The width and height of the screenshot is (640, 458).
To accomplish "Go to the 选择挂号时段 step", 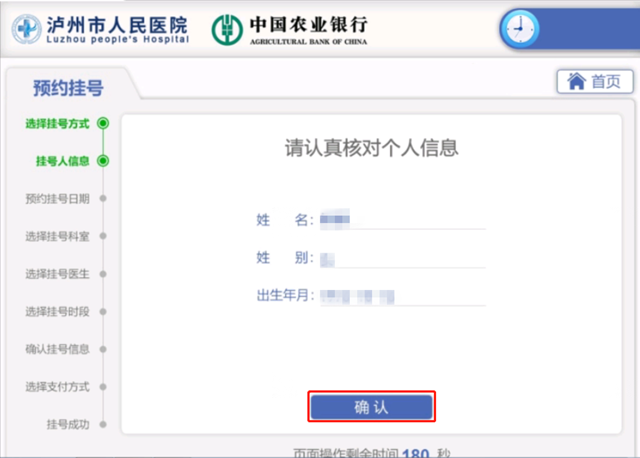I will tap(57, 312).
